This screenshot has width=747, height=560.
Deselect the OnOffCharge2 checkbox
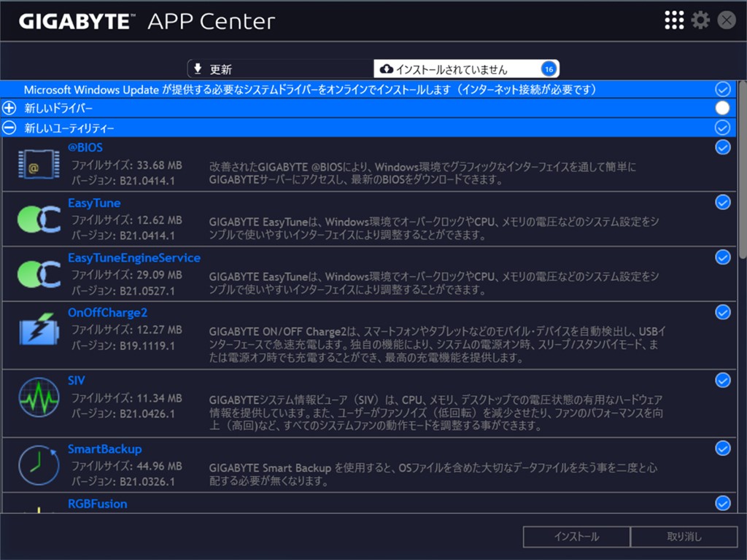coord(722,312)
